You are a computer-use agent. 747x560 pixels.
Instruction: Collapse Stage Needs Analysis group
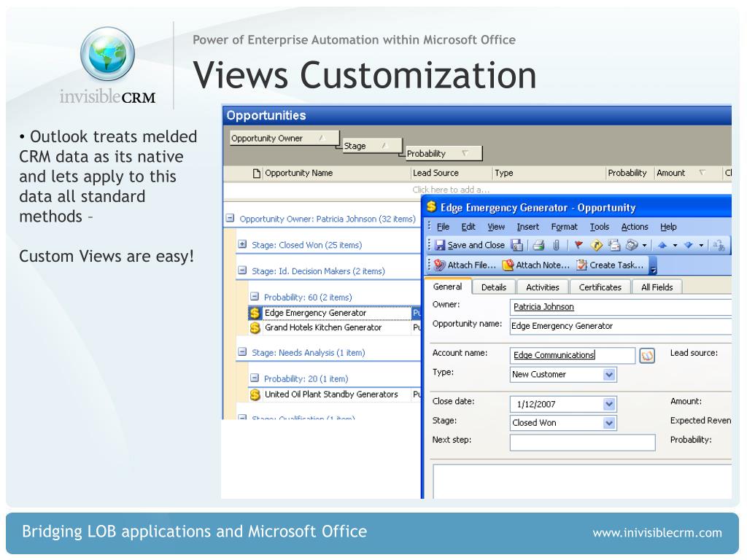242,352
